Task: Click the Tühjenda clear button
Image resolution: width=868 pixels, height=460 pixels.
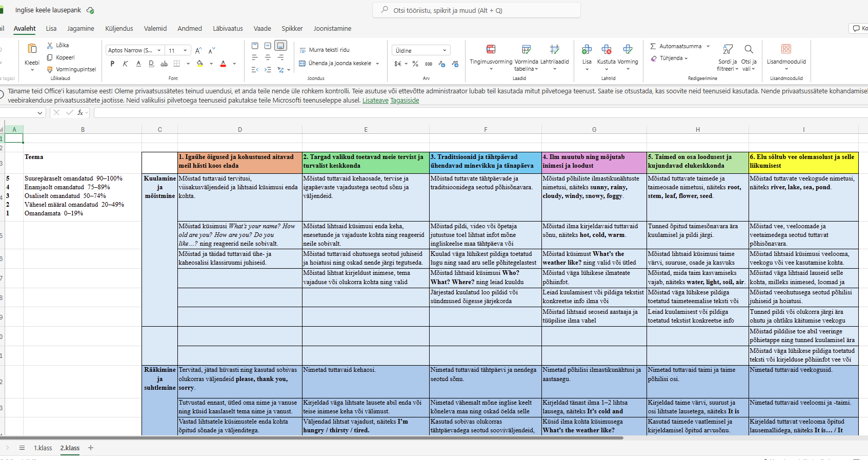Action: click(670, 58)
